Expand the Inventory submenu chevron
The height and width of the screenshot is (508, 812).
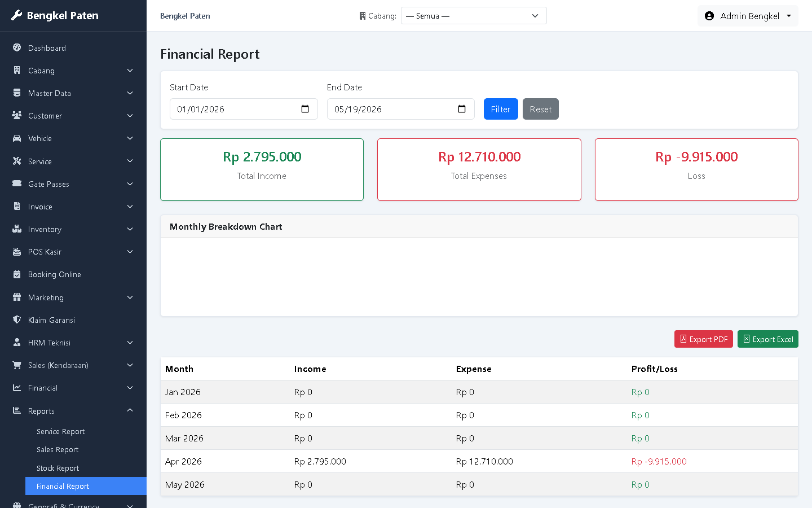(x=130, y=229)
